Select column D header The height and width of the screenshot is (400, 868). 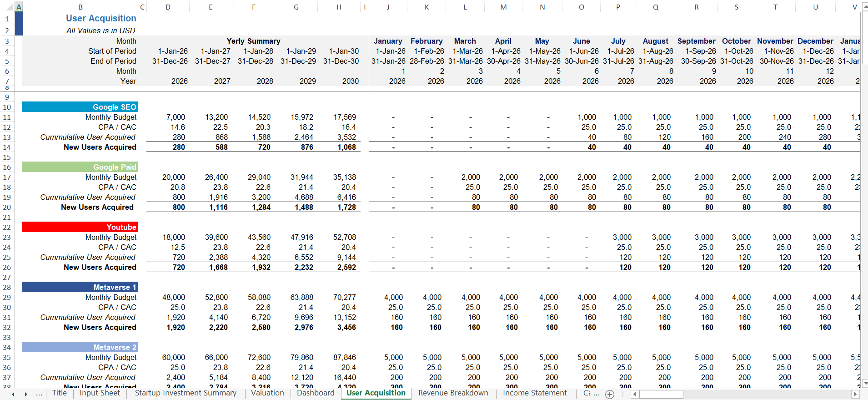(168, 7)
